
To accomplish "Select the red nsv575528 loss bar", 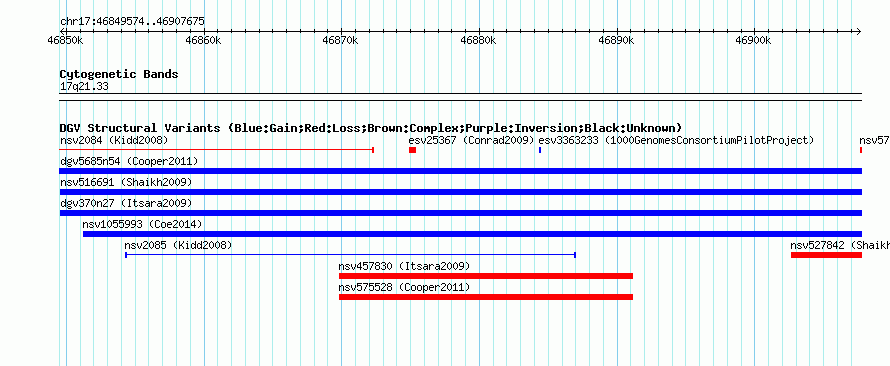I will coord(486,297).
